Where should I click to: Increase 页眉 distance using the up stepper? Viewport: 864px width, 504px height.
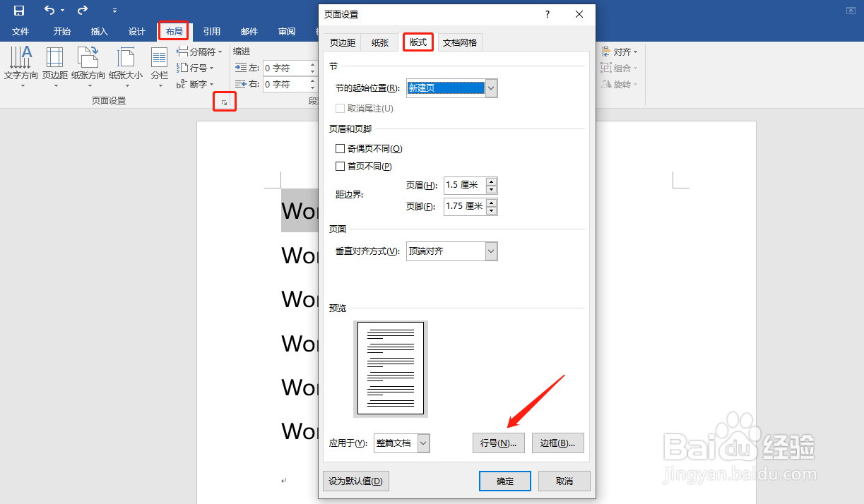492,181
